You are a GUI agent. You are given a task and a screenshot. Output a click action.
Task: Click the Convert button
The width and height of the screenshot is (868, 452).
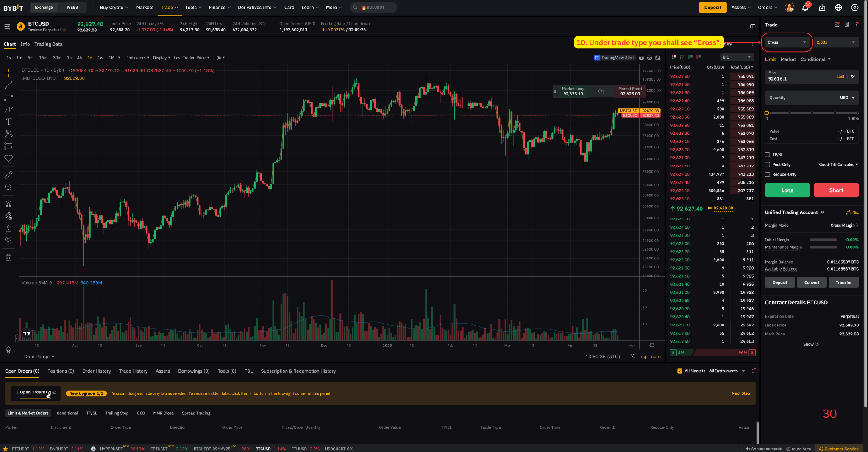(x=812, y=282)
